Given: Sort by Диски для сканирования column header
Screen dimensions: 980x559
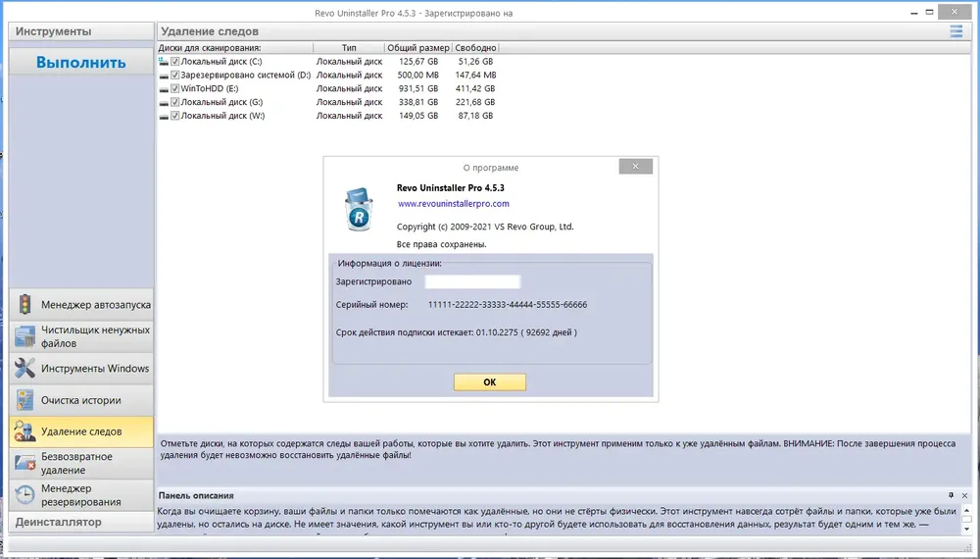Looking at the screenshot, I should coord(234,47).
